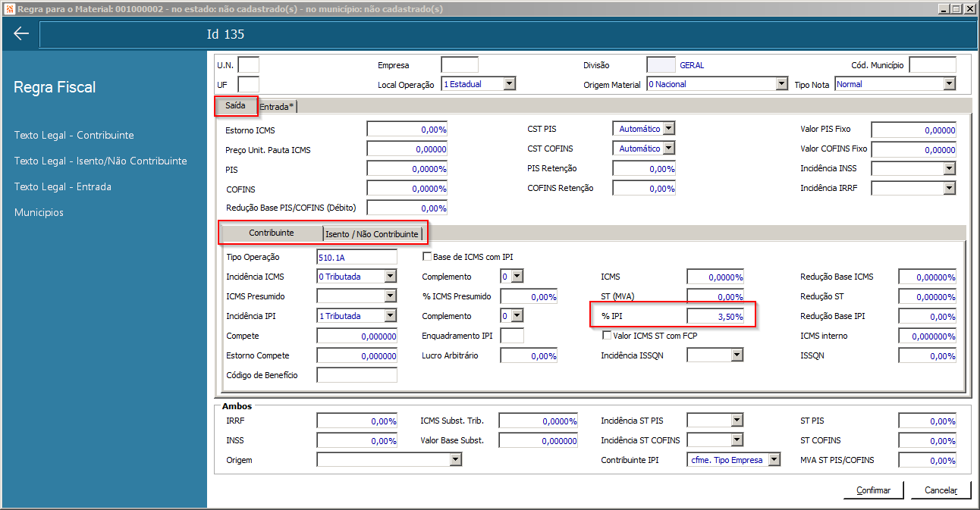Switch to the Entrada tab
The height and width of the screenshot is (510, 980).
pyautogui.click(x=278, y=107)
